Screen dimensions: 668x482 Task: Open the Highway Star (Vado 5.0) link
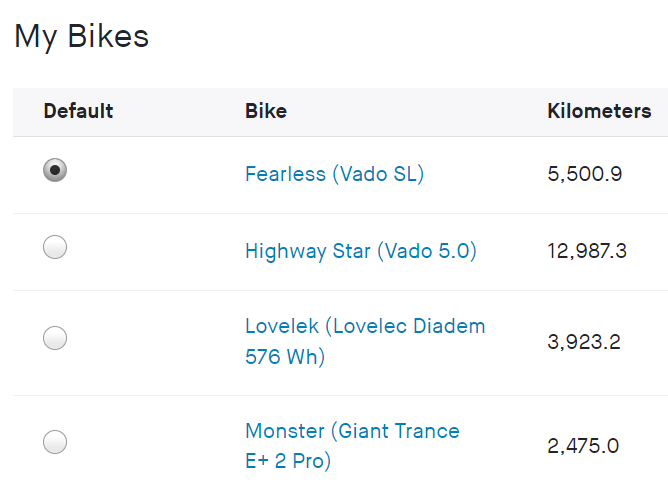pos(360,251)
